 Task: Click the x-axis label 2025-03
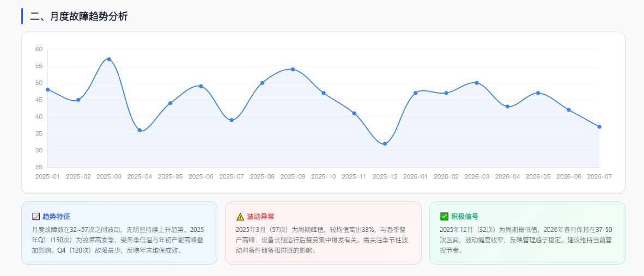coord(109,176)
